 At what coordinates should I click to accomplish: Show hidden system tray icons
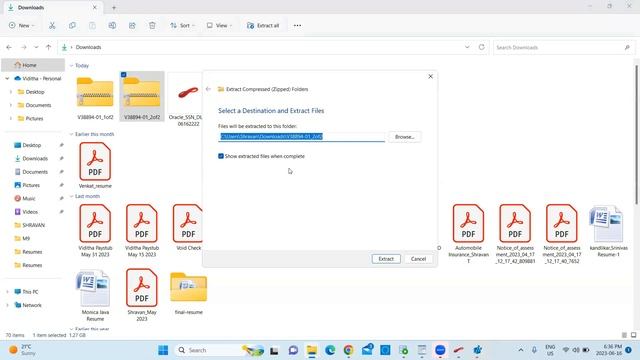point(521,350)
